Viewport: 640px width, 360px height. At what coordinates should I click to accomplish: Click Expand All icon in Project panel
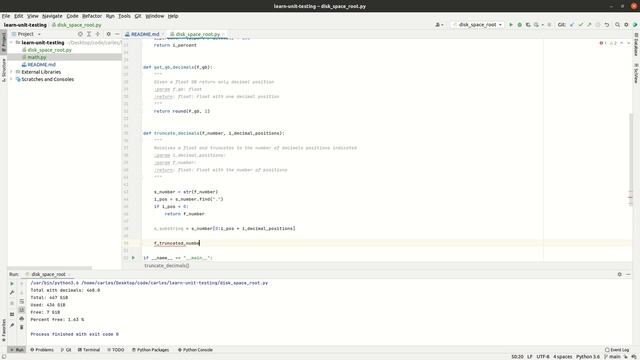click(89, 34)
